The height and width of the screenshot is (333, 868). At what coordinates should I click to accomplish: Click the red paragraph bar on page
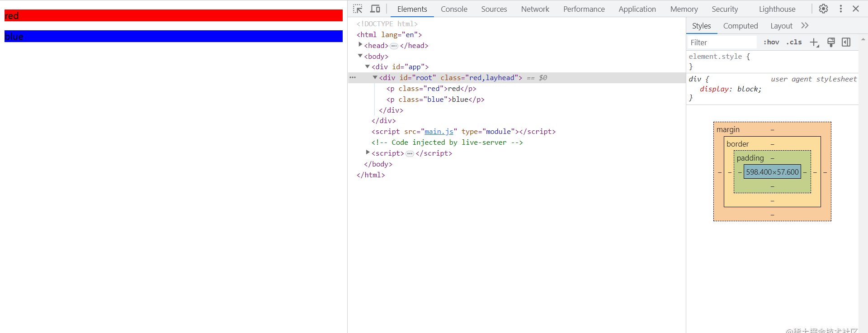174,15
